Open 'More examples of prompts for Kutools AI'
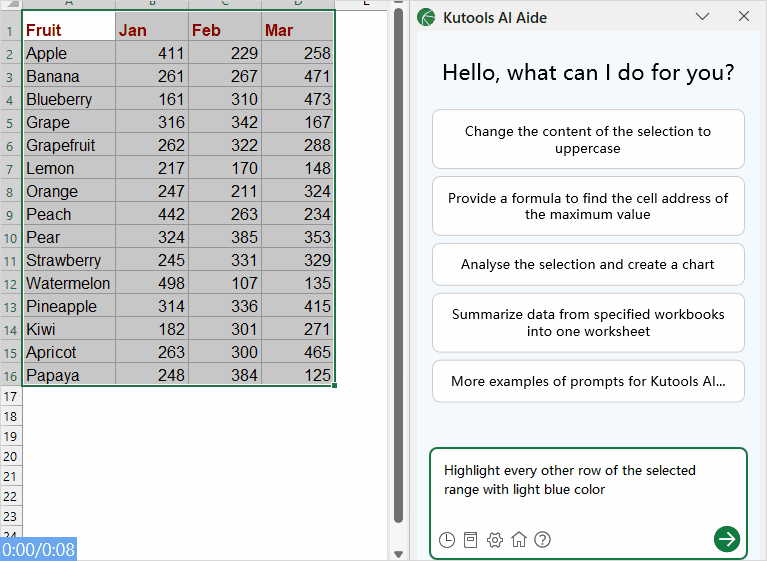 coord(588,381)
